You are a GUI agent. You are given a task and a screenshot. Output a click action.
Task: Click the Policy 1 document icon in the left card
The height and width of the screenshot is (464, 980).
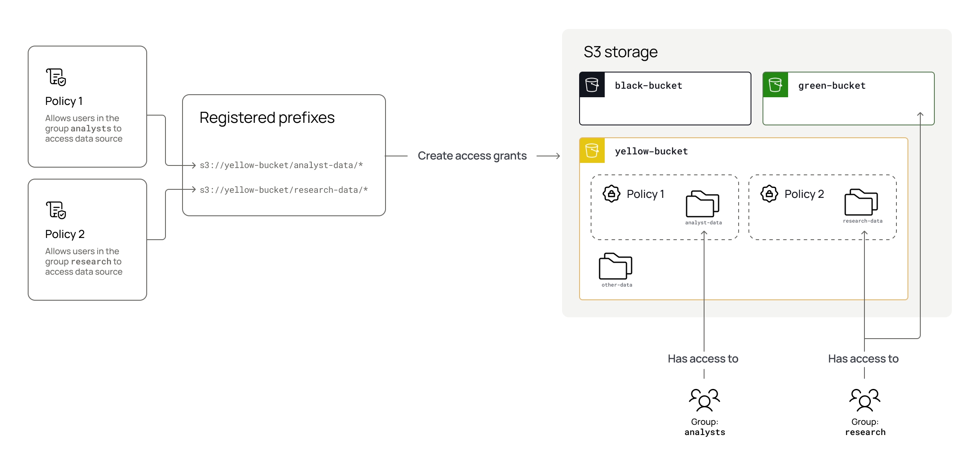(x=56, y=77)
